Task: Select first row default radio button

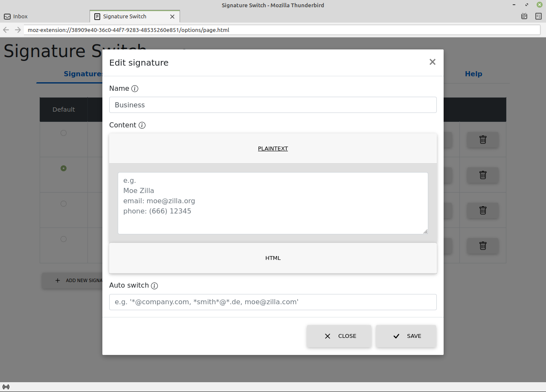Action: 64,133
